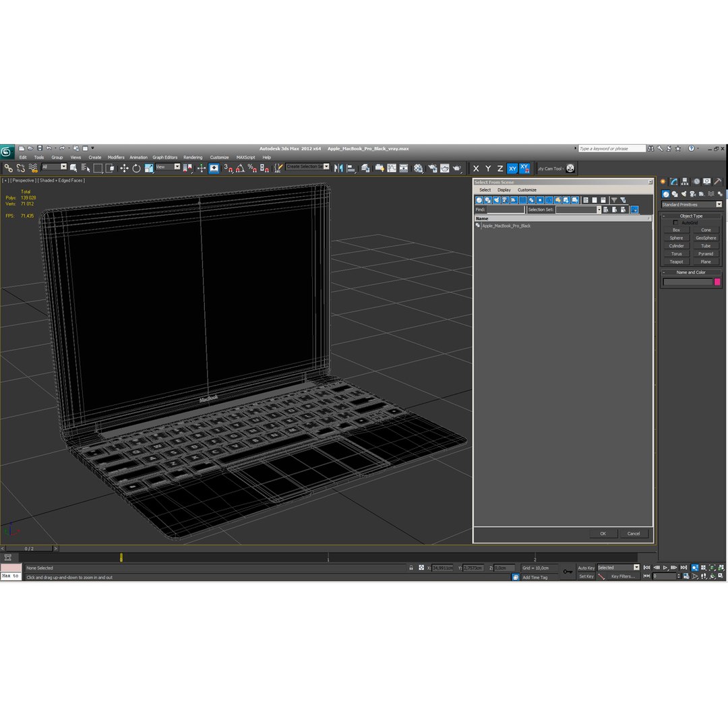Collapse the Name and Color rollout

pos(691,272)
